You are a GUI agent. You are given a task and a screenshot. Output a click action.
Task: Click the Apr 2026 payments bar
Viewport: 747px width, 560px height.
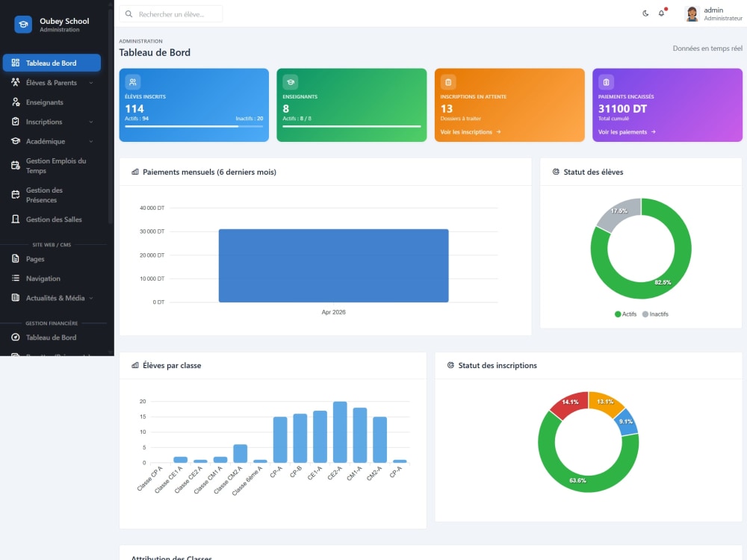click(333, 266)
